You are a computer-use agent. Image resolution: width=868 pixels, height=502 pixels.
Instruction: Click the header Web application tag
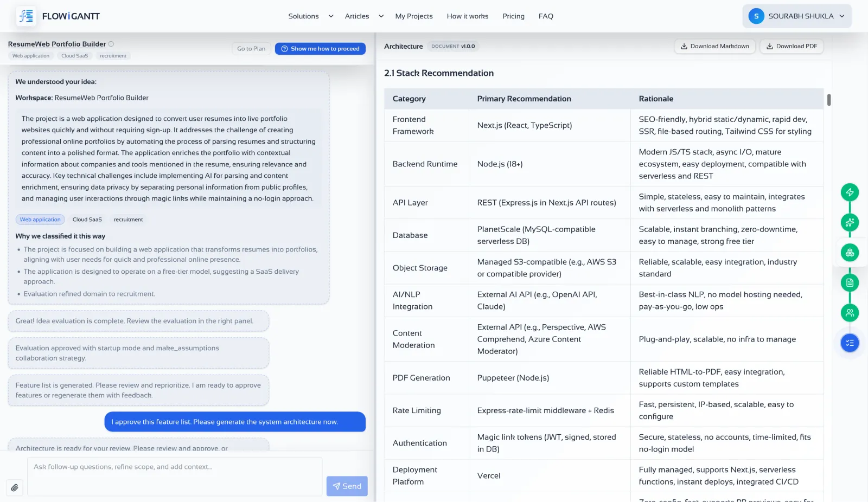pyautogui.click(x=31, y=56)
